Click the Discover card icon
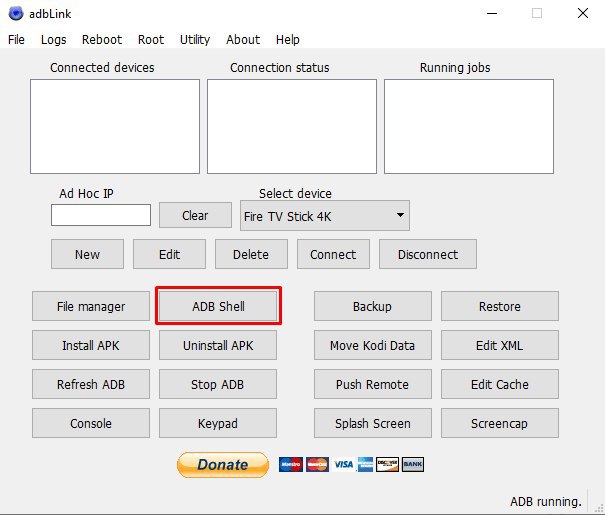Screen dimensions: 605x515 pos(387,464)
